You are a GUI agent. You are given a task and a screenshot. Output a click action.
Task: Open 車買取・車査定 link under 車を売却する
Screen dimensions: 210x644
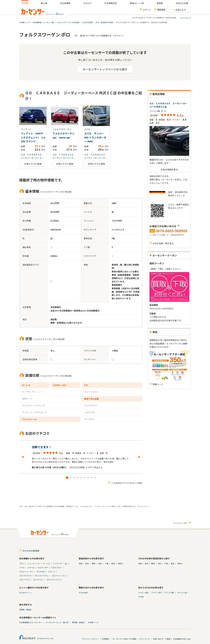[x=26, y=609]
